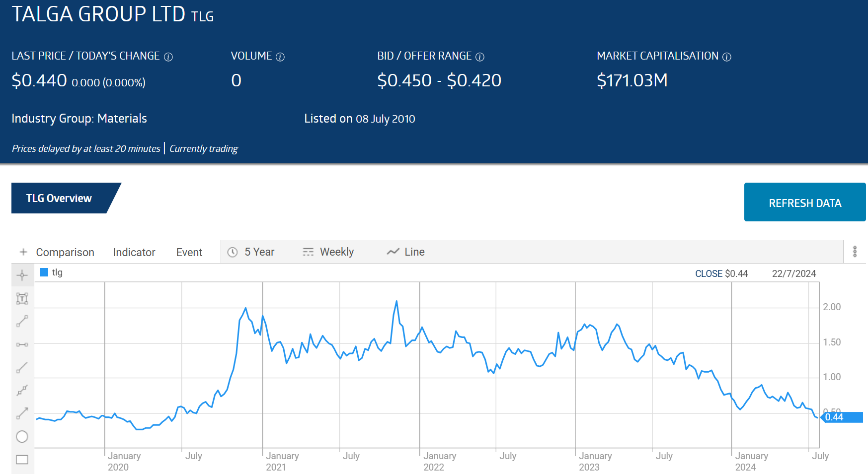Click the TALGA GROUP LTD heading
868x474 pixels.
pos(98,14)
